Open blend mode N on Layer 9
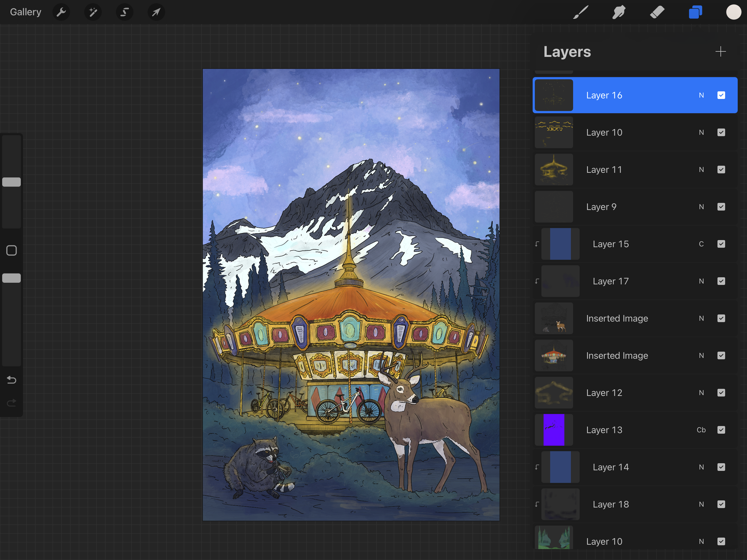Screen dimensions: 747x560 point(701,207)
